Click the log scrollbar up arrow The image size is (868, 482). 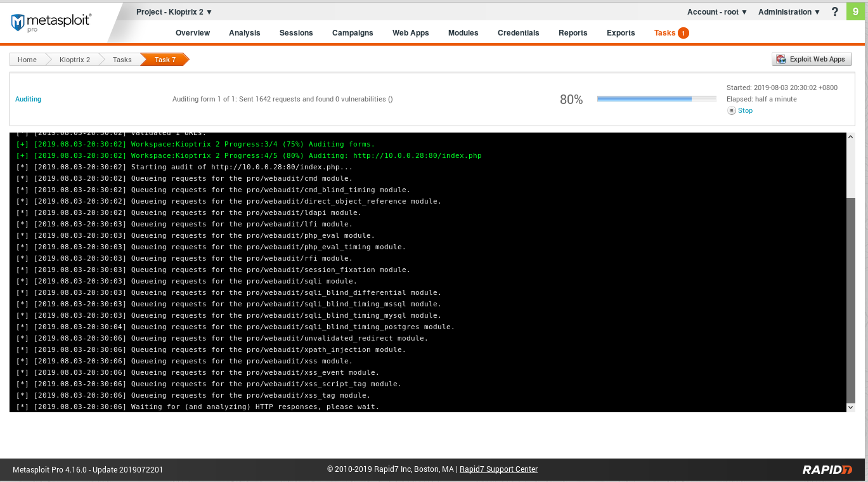click(851, 137)
